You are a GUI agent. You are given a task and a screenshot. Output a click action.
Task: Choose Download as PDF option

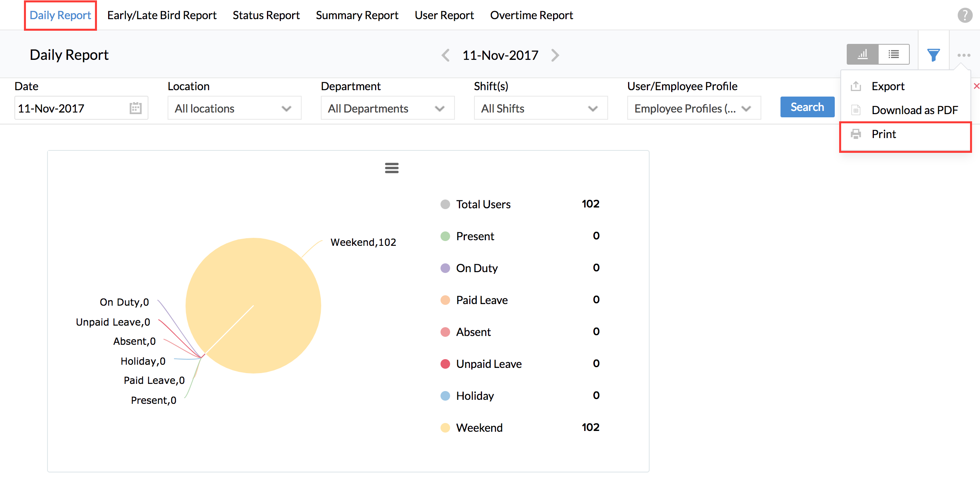(914, 110)
